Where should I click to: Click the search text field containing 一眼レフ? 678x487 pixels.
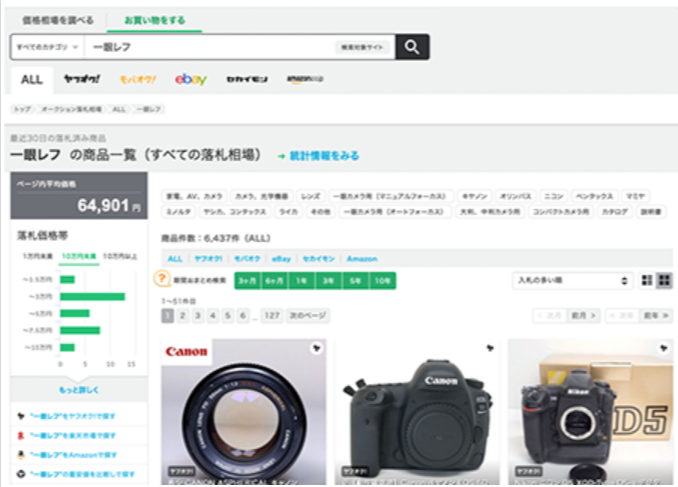(210, 47)
